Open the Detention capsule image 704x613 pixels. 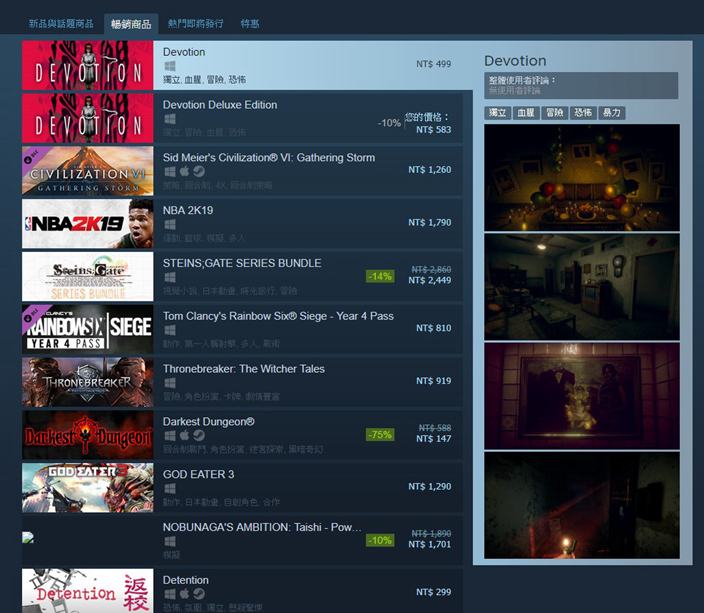coord(88,591)
